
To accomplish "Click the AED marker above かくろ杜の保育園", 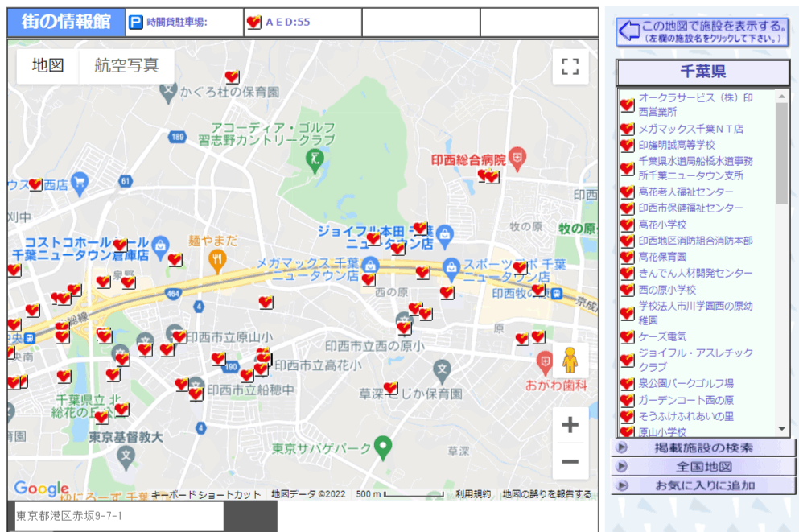I will tap(232, 76).
